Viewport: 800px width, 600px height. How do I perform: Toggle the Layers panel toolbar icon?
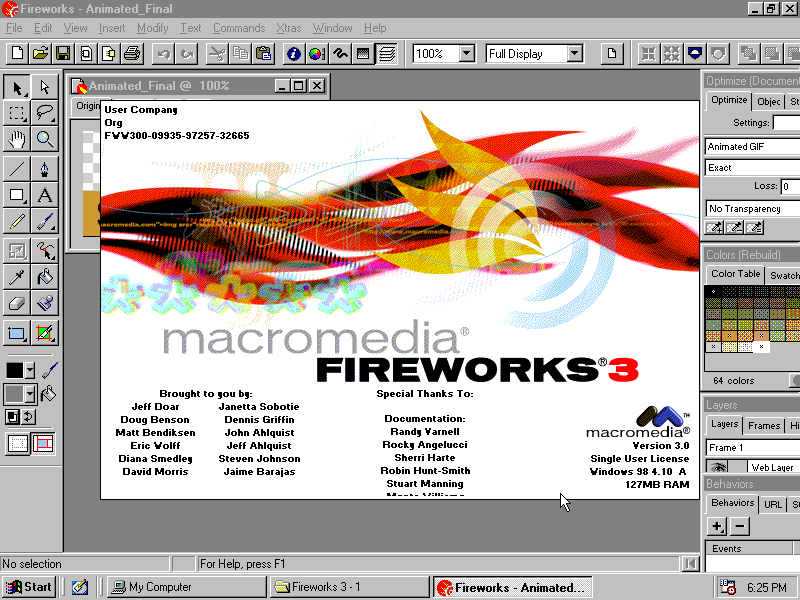pyautogui.click(x=387, y=54)
